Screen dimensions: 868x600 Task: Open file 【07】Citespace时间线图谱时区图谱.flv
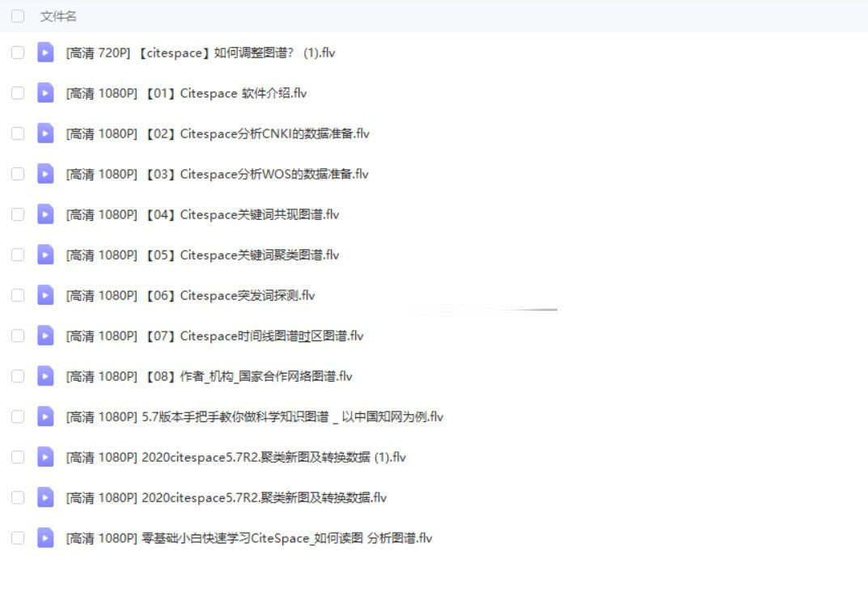[x=215, y=336]
